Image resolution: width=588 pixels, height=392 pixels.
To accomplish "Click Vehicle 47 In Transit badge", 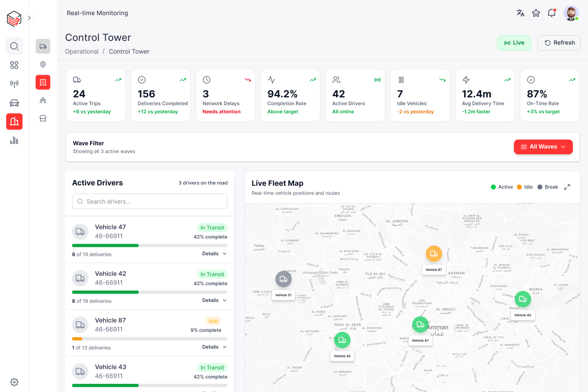I will 212,228.
